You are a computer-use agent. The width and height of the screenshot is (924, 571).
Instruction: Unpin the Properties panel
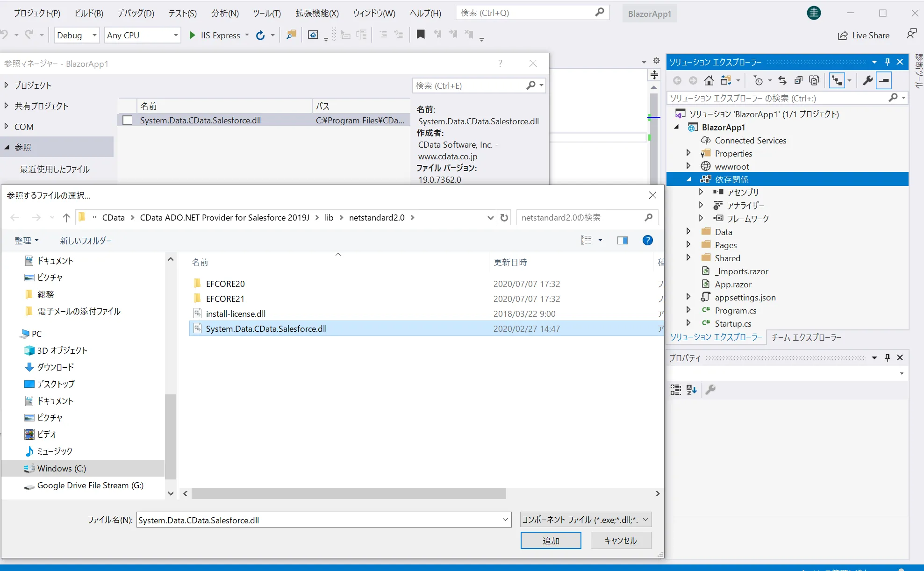click(x=887, y=357)
